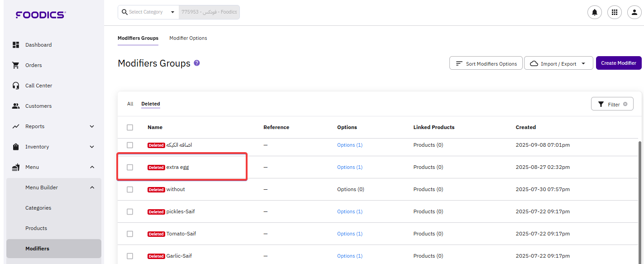644x264 pixels.
Task: Tick the checkbox for extra egg
Action: 130,167
